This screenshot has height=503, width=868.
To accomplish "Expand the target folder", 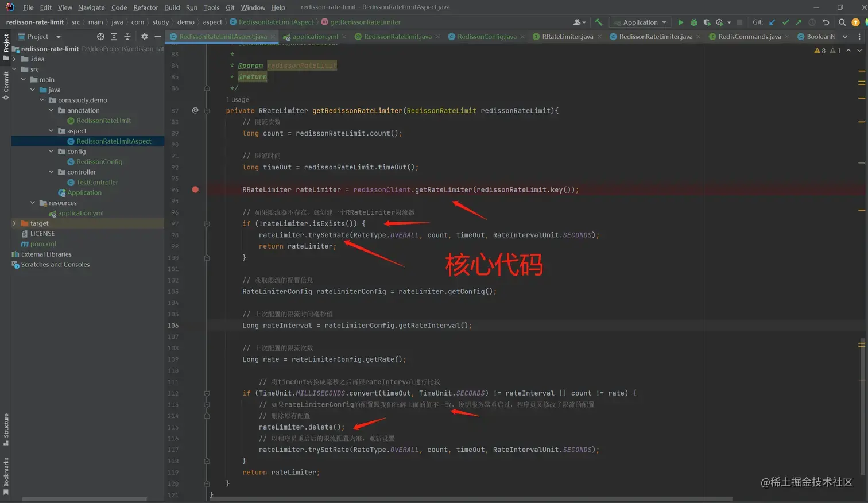I will click(x=14, y=223).
